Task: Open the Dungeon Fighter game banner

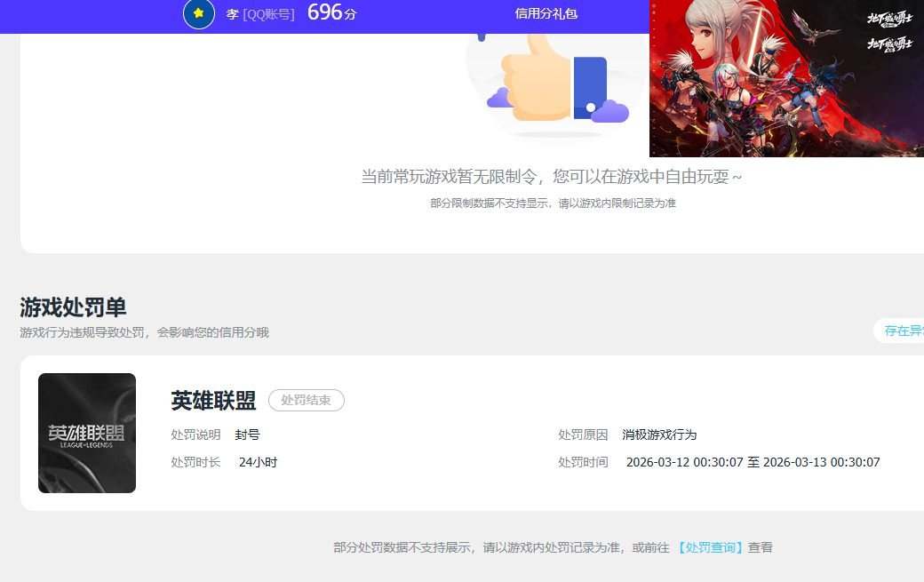Action: click(786, 78)
